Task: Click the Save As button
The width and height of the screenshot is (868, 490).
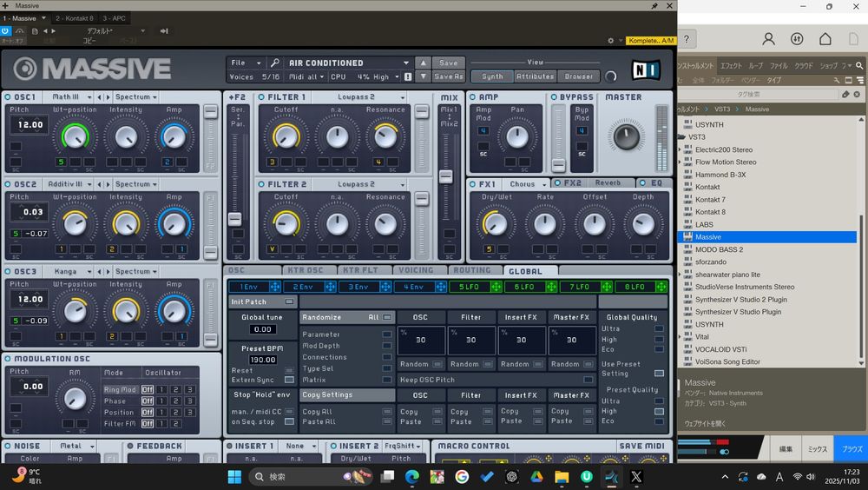Action: (449, 76)
